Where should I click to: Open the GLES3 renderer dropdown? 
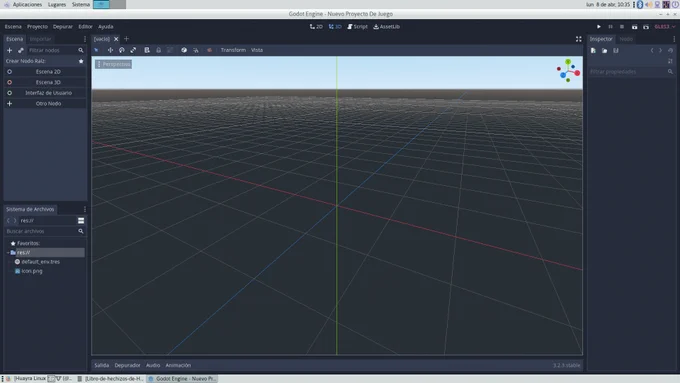pyautogui.click(x=665, y=26)
